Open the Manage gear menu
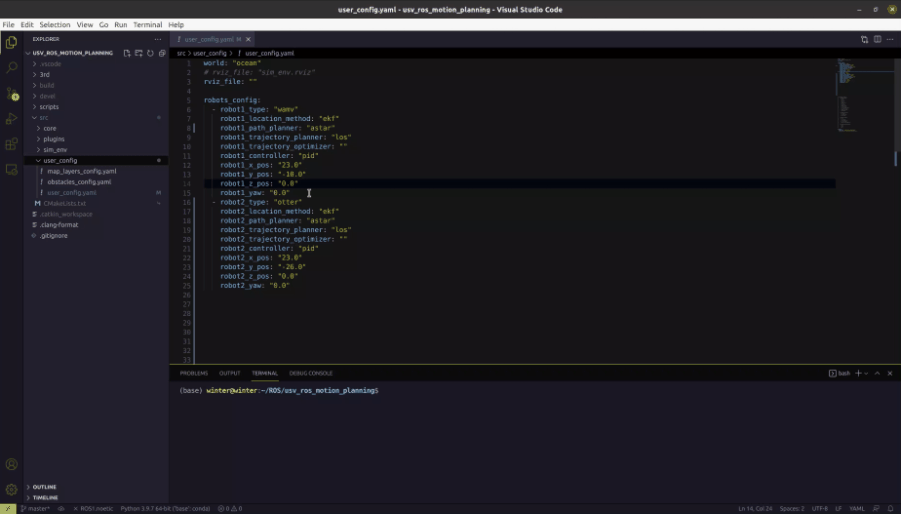Screen dimensions: 901x514 tap(11, 489)
